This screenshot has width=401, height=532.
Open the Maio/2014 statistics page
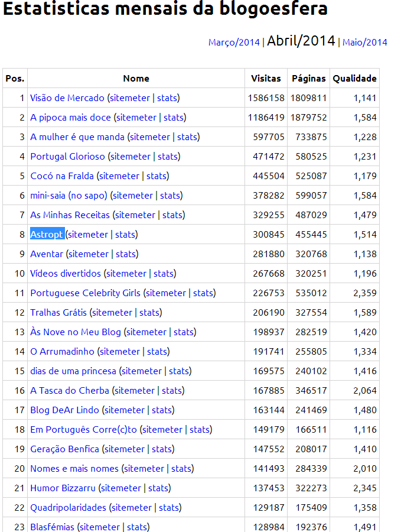(x=364, y=43)
